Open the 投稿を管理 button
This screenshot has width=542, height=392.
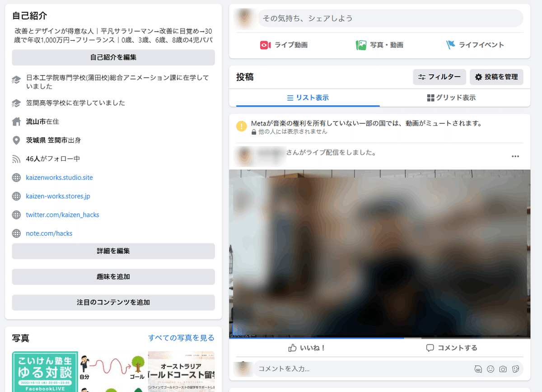496,77
